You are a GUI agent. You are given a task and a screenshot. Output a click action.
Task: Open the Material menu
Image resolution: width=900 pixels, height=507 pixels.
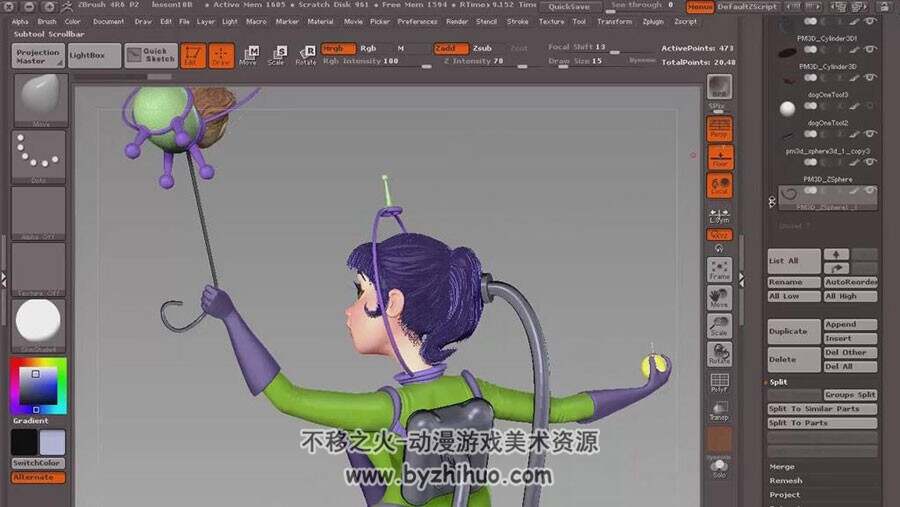pos(320,22)
